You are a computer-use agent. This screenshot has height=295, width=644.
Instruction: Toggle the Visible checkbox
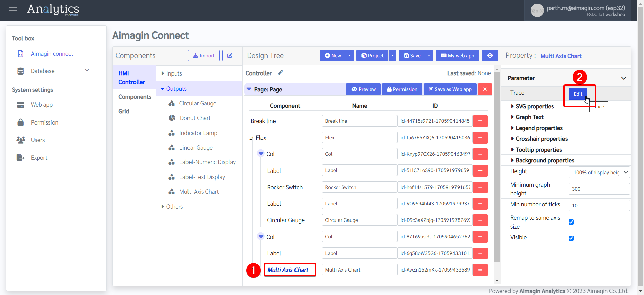[571, 238]
